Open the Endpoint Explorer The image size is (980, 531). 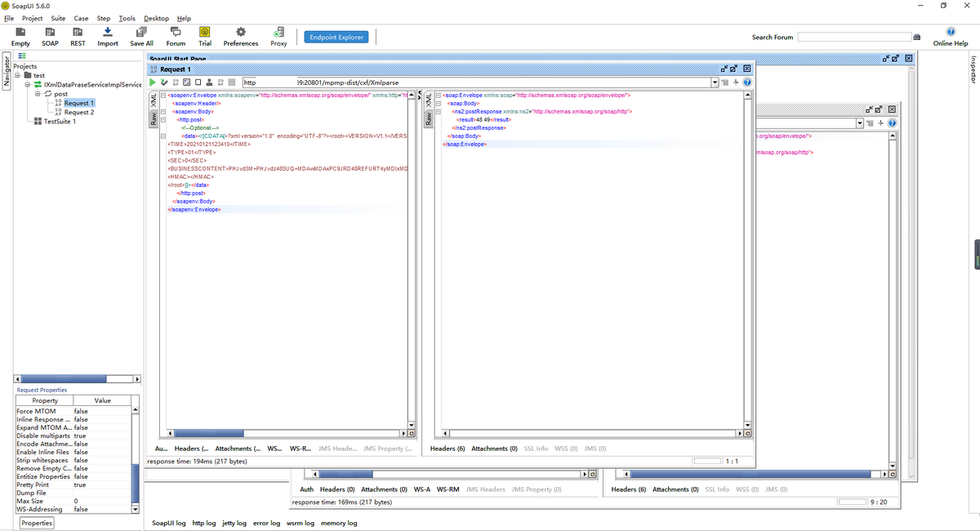coord(336,37)
